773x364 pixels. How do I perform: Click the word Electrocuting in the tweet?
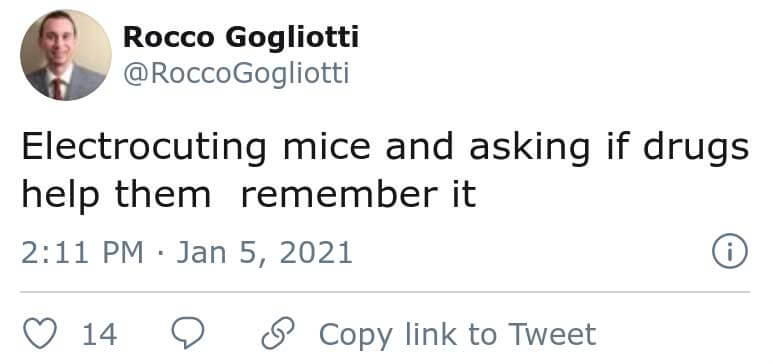click(x=144, y=147)
